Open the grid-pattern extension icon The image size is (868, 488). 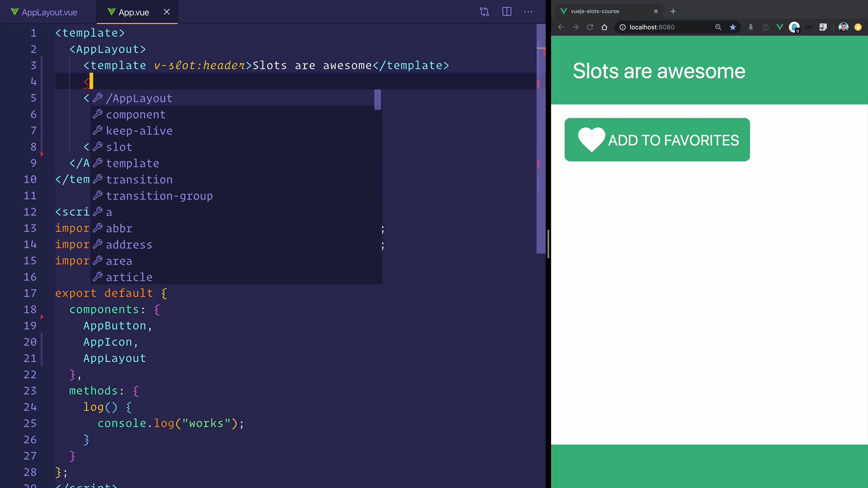pos(823,27)
